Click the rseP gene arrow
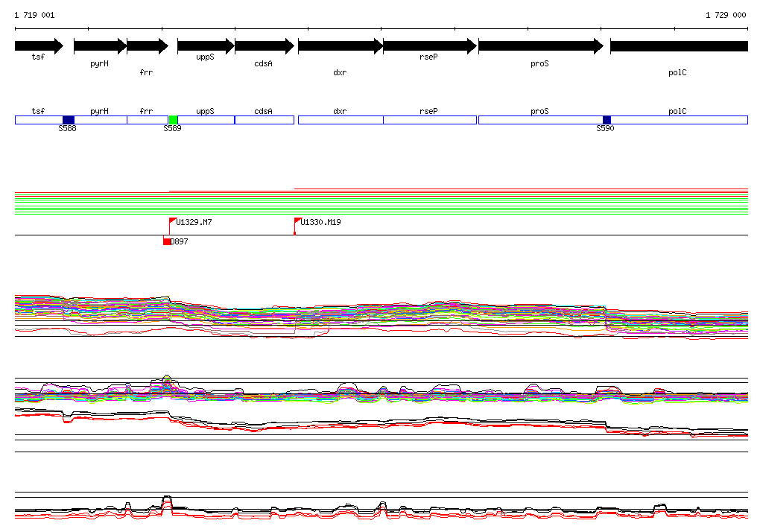763x532 pixels. pos(430,46)
